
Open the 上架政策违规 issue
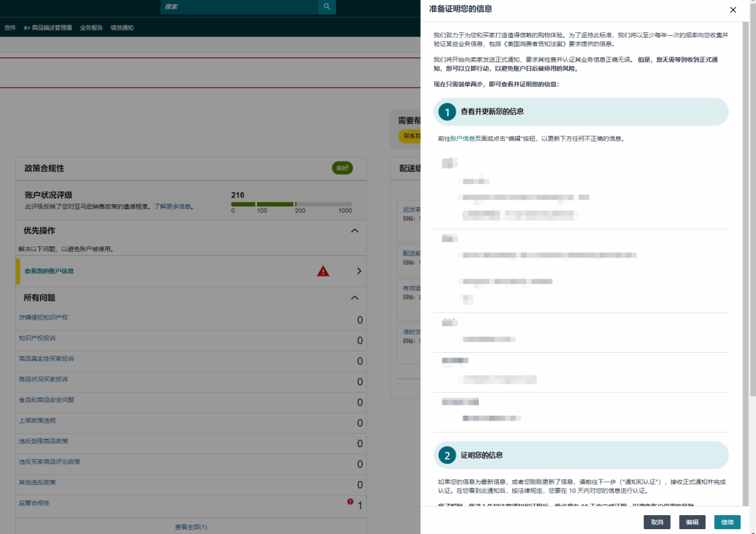pos(37,421)
